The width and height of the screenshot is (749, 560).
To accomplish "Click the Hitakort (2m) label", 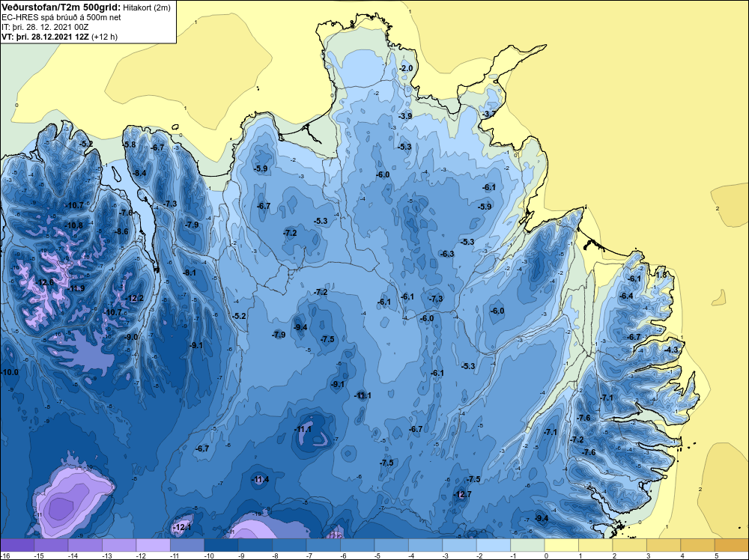I will (x=146, y=7).
